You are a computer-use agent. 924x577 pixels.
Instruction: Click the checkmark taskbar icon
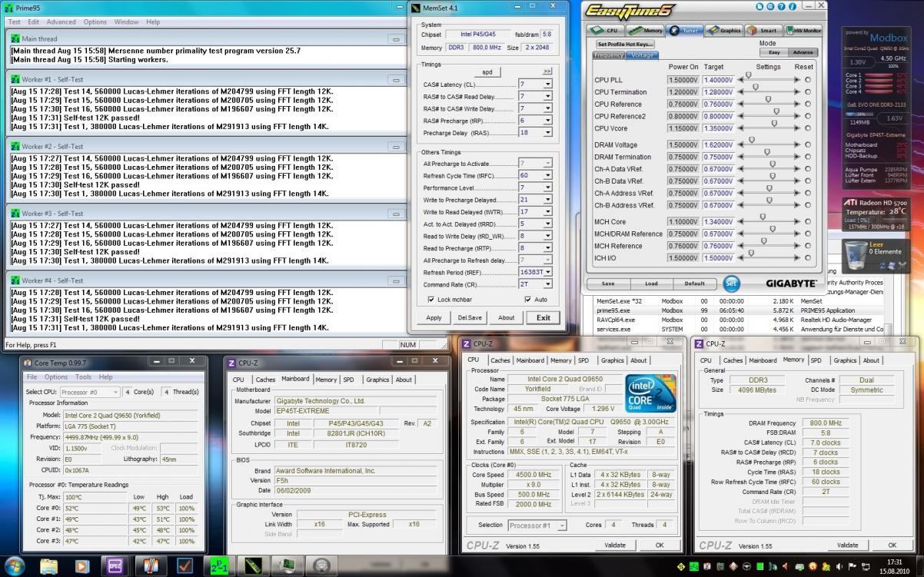pos(184,565)
